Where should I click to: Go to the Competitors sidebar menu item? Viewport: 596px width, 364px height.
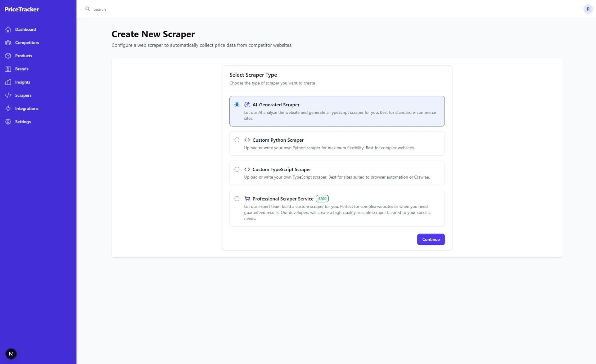pyautogui.click(x=27, y=42)
